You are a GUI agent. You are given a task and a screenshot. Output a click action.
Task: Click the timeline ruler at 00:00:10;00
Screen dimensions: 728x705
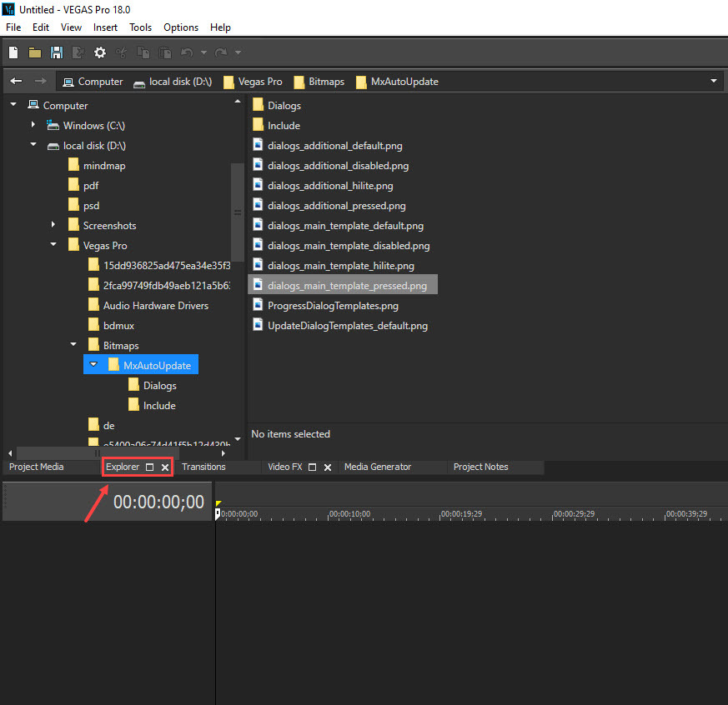[x=349, y=514]
